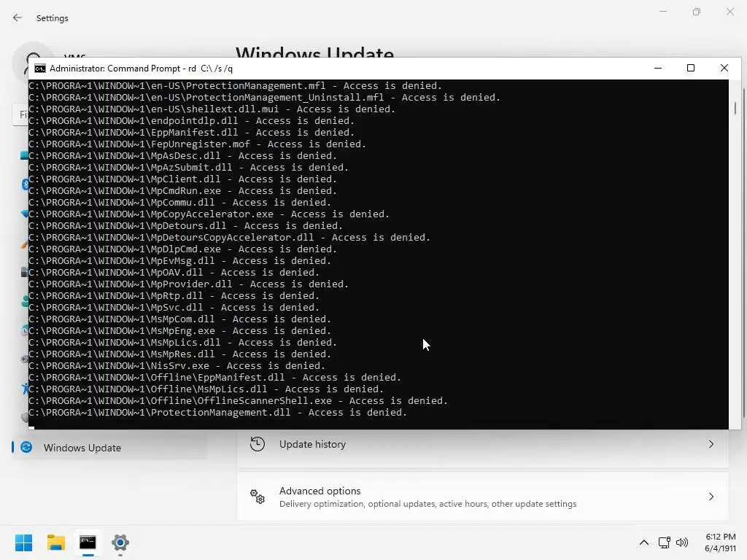
Task: Minimize the Command Prompt window
Action: (x=658, y=68)
